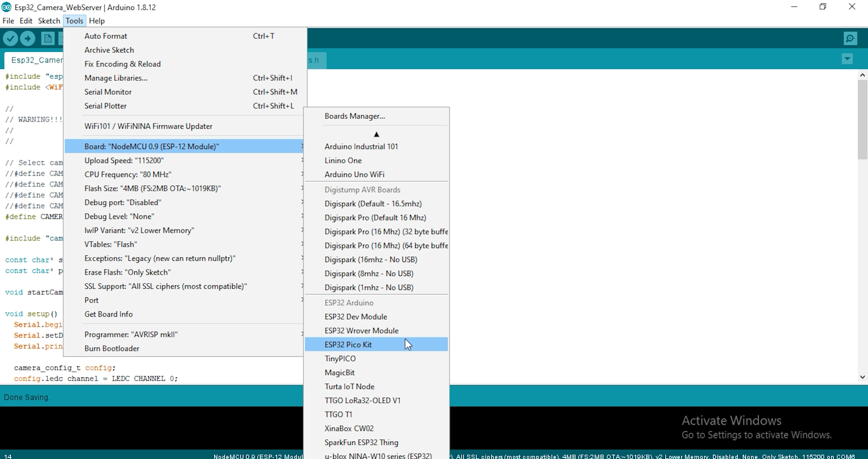
Task: Open the Serial Monitor magnifier icon
Action: (850, 38)
